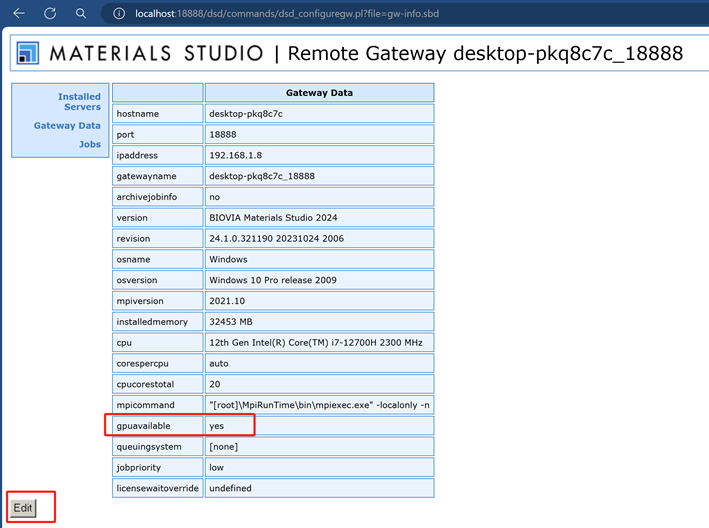Screen dimensions: 709x528
Task: Select the IP value 192.168.1.8
Action: [x=319, y=155]
